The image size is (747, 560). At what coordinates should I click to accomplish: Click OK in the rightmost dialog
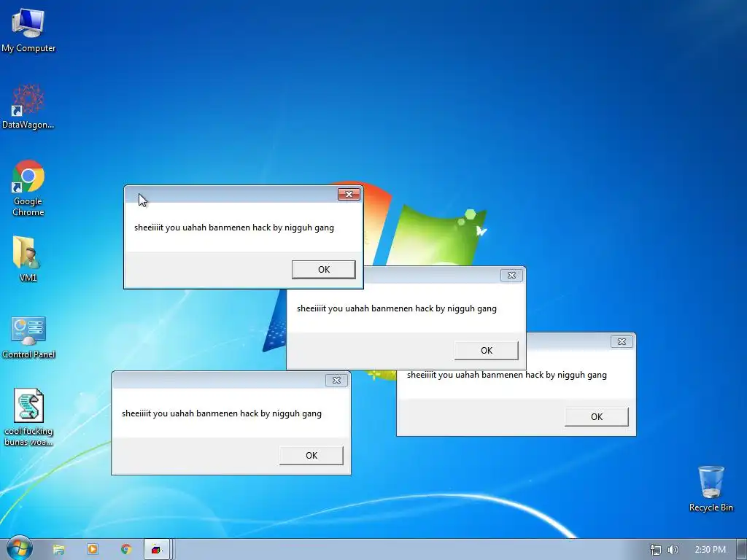coord(597,416)
